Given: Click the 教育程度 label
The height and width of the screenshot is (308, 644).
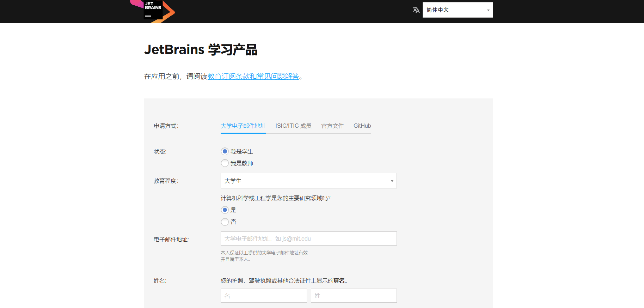Looking at the screenshot, I should coord(166,181).
